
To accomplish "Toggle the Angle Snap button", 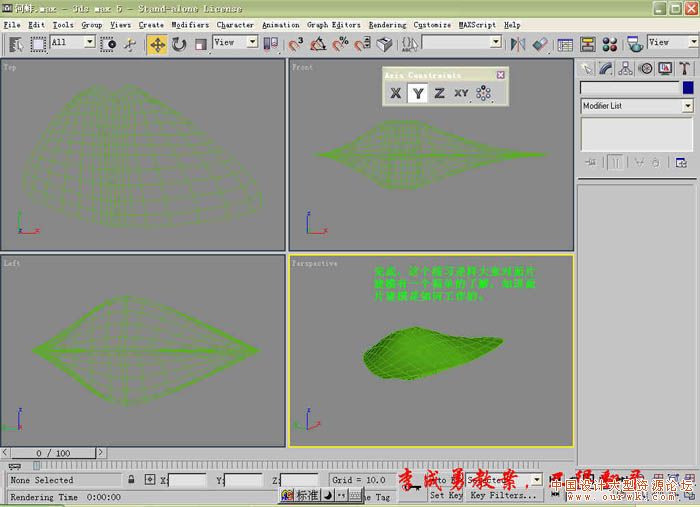I will 318,45.
